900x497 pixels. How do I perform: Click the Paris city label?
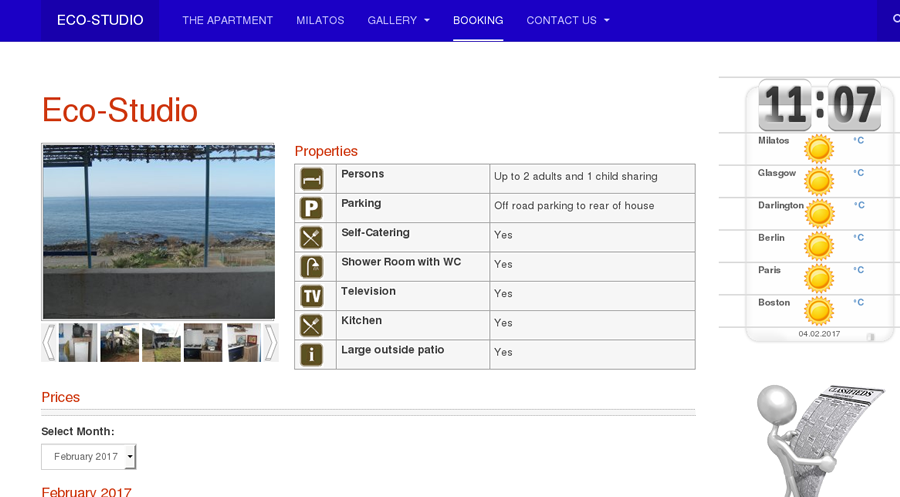[769, 270]
